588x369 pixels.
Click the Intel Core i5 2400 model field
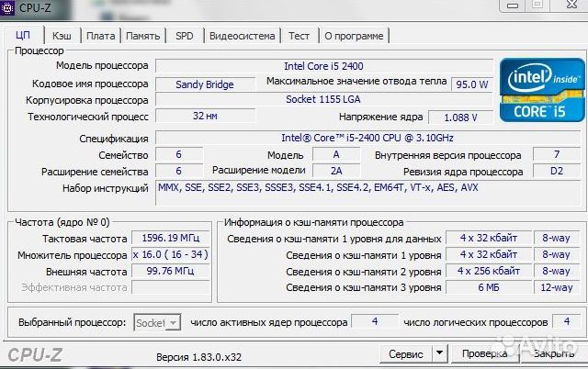point(324,66)
